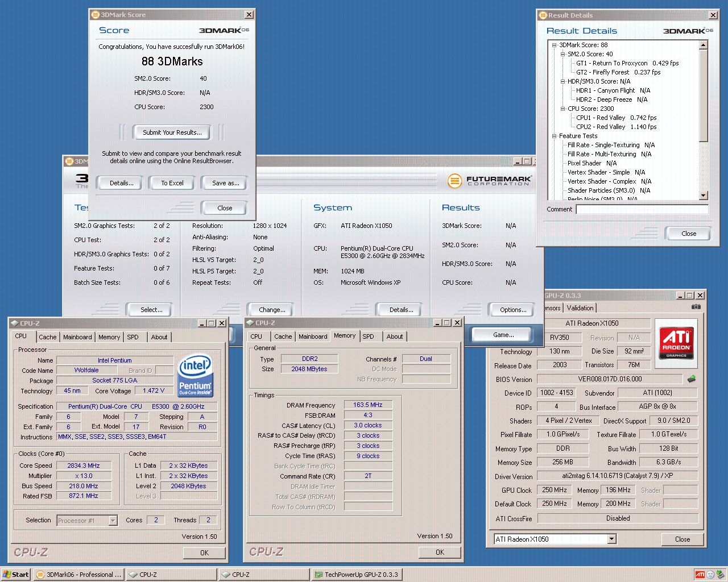Image resolution: width=728 pixels, height=582 pixels.
Task: Click the Submit Your Results button
Action: (x=172, y=132)
